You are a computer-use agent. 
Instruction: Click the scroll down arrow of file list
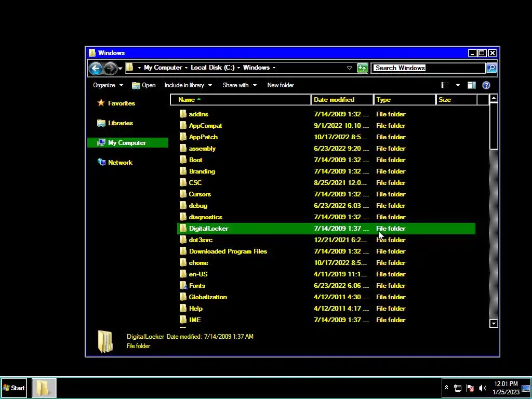point(494,324)
